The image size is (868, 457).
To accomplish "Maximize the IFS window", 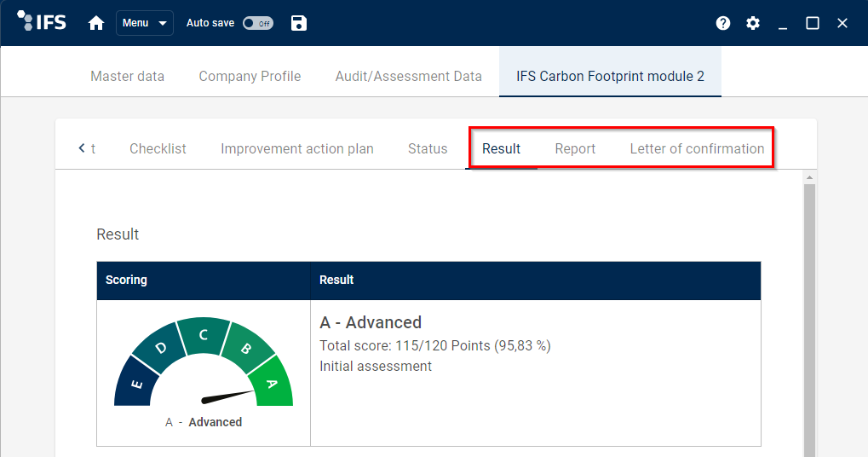I will coord(813,23).
